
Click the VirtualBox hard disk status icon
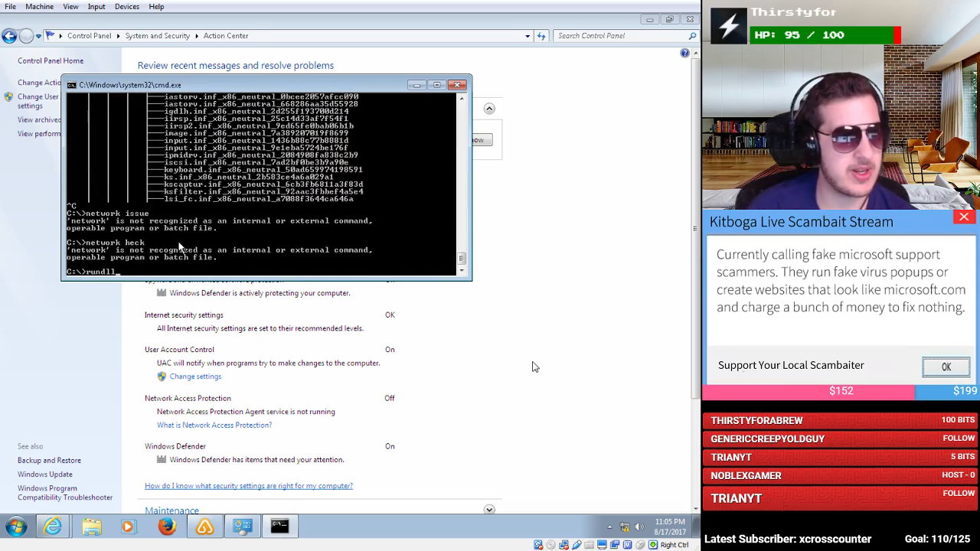[538, 545]
